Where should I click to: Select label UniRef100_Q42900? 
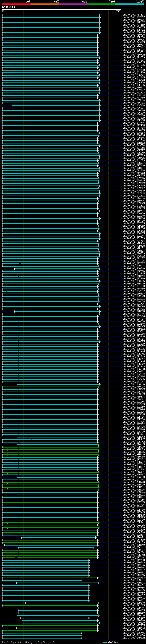click(134, 527)
